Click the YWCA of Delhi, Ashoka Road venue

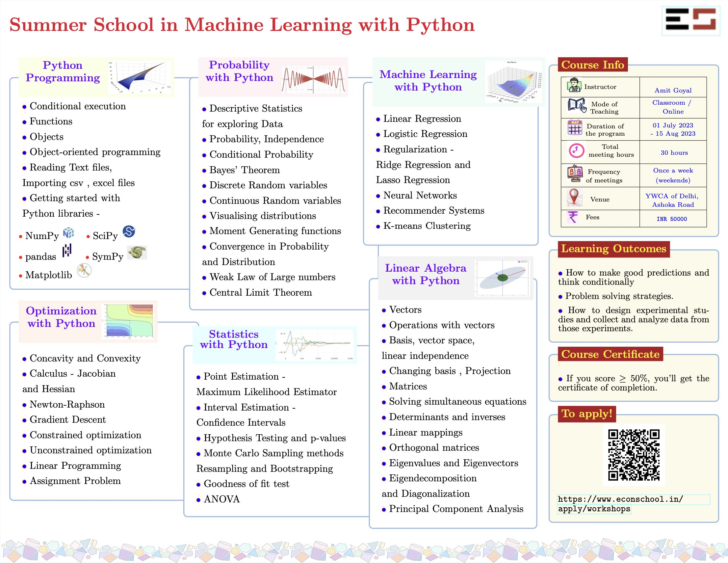pyautogui.click(x=672, y=200)
